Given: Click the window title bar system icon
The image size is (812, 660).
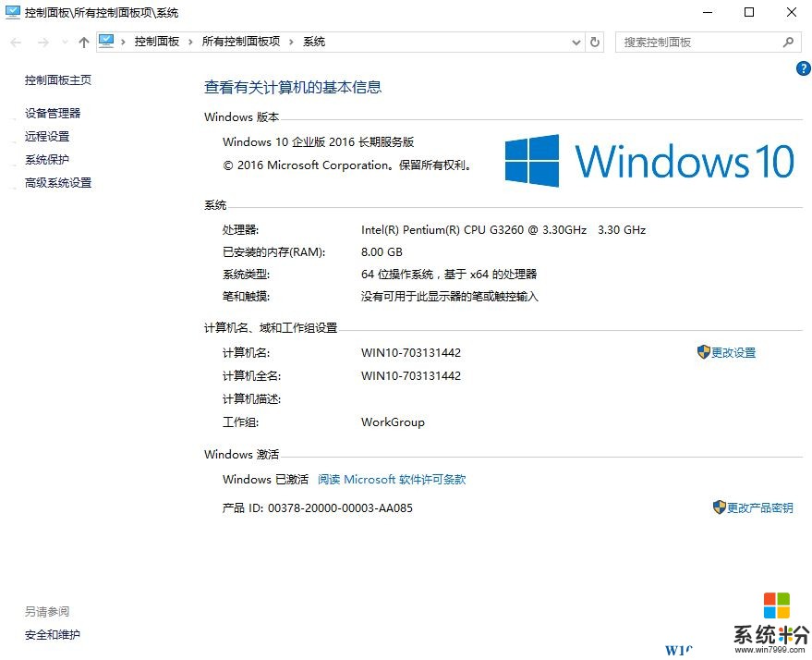Looking at the screenshot, I should (x=12, y=12).
